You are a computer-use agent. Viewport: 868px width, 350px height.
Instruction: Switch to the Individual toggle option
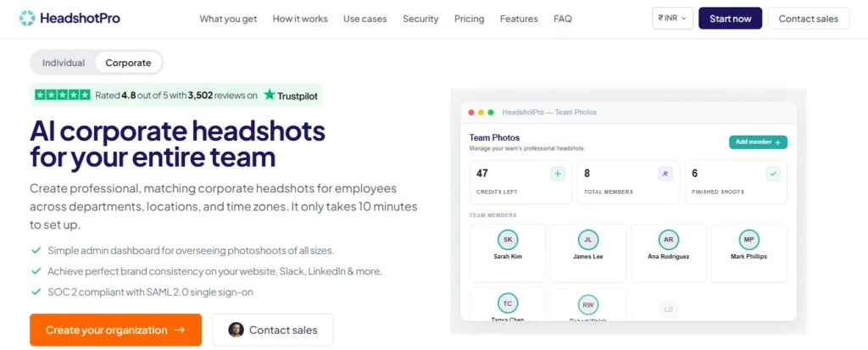point(64,63)
